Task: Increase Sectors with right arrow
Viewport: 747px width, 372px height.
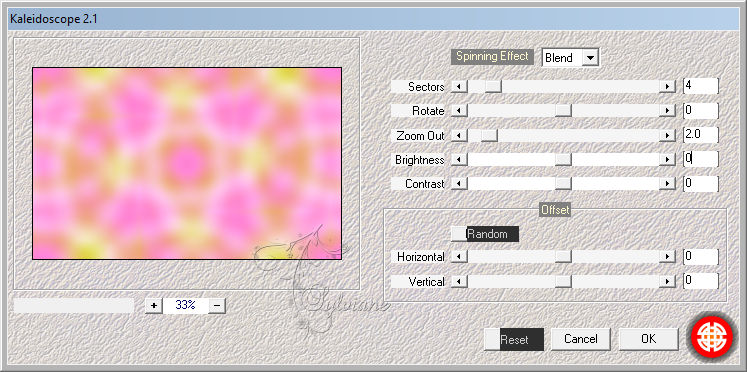Action: coord(667,87)
